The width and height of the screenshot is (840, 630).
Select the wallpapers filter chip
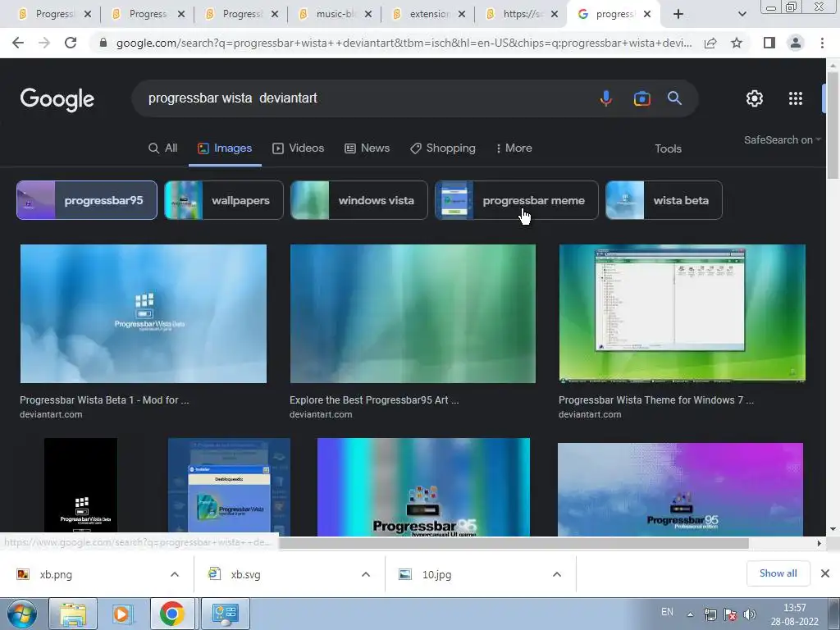pyautogui.click(x=223, y=200)
